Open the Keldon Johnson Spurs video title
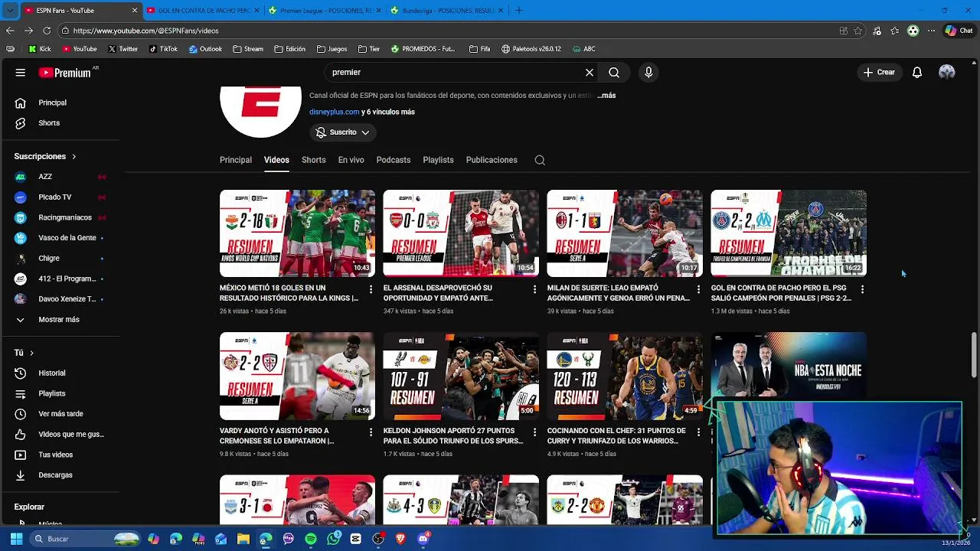Screen dimensions: 980x551 tap(453, 436)
